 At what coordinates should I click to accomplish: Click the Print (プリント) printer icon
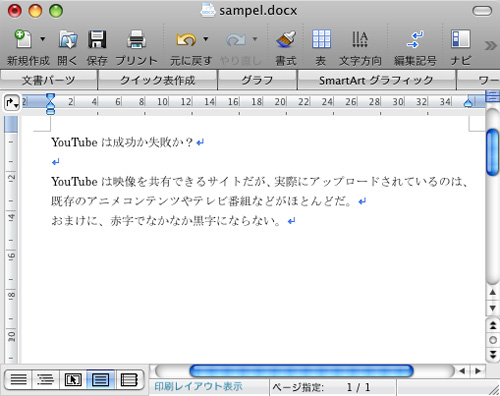(x=136, y=39)
